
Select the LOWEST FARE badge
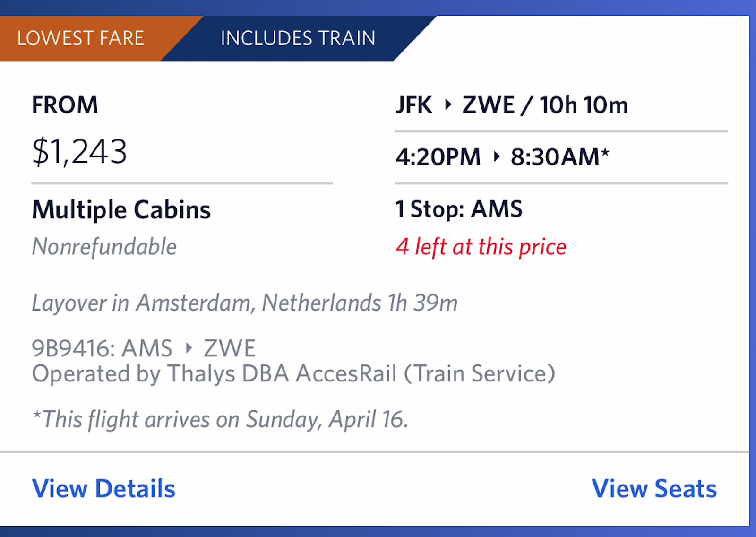point(80,38)
